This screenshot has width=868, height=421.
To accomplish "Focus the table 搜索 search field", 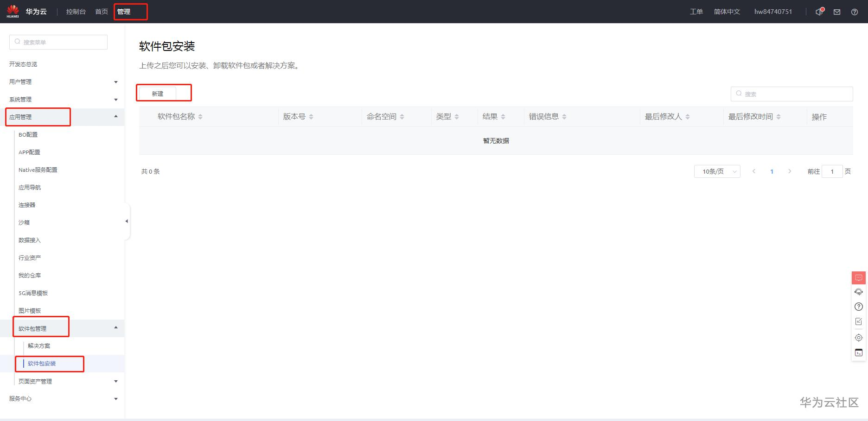I will tap(792, 94).
